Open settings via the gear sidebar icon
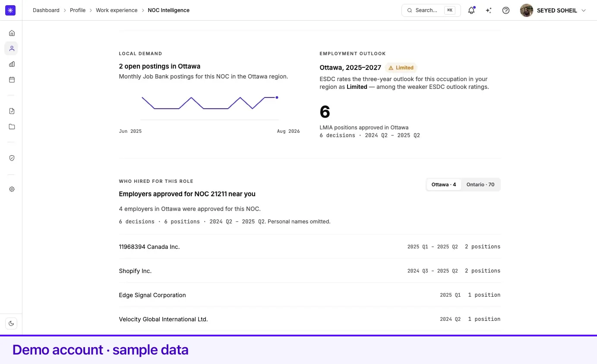 tap(12, 189)
